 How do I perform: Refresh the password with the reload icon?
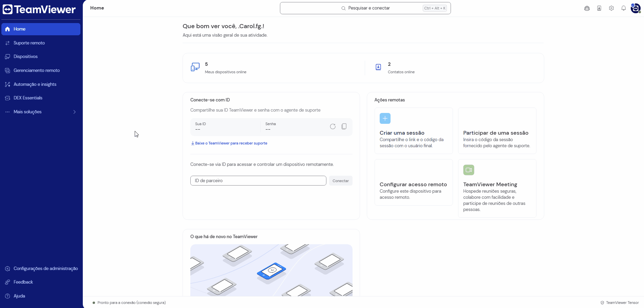click(333, 127)
